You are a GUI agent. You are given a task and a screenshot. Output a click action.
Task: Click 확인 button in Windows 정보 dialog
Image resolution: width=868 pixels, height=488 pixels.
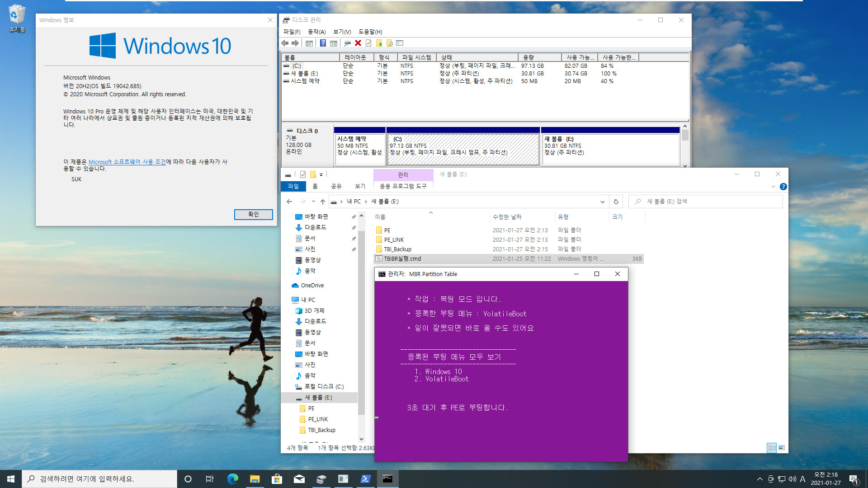point(254,214)
